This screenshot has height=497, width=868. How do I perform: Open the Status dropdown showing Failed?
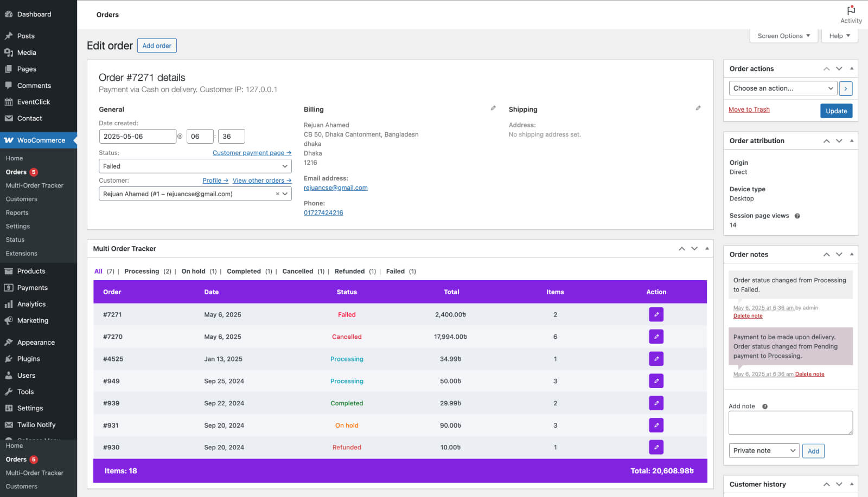[195, 166]
